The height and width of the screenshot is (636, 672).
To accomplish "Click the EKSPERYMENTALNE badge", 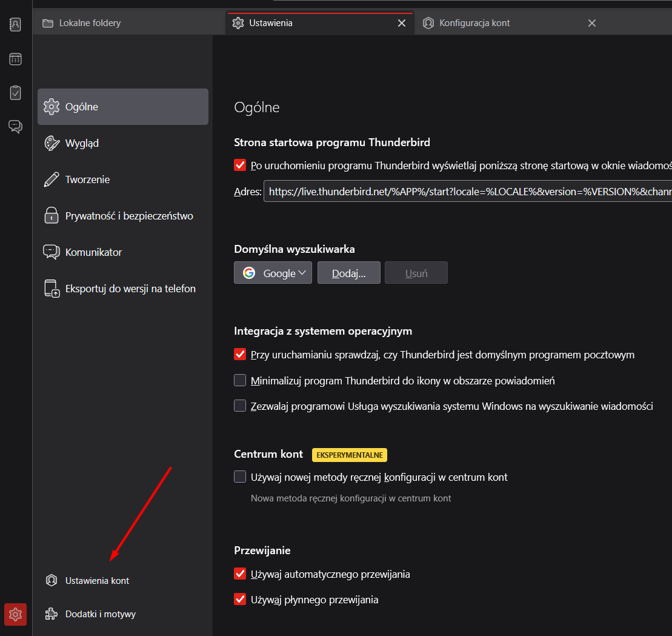I will [349, 455].
